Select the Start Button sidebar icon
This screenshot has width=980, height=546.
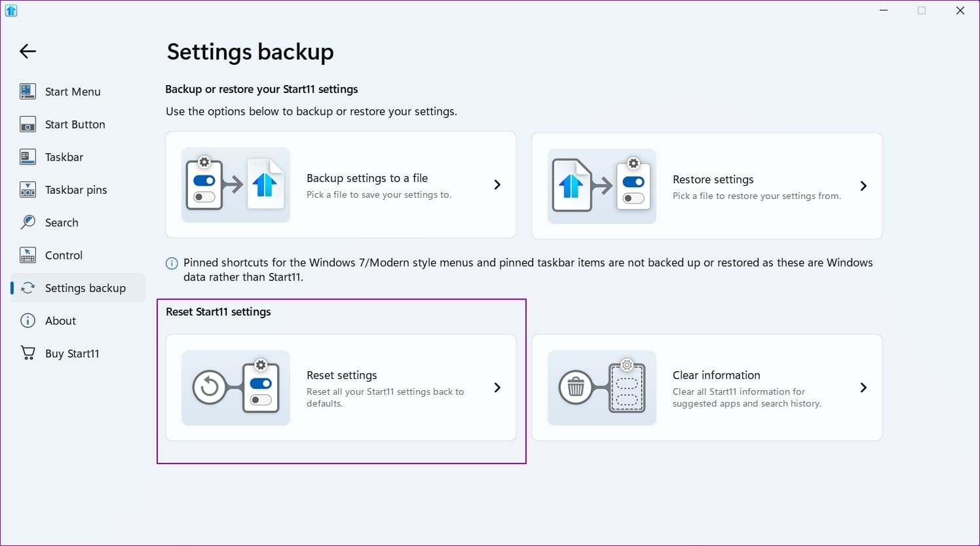(28, 124)
